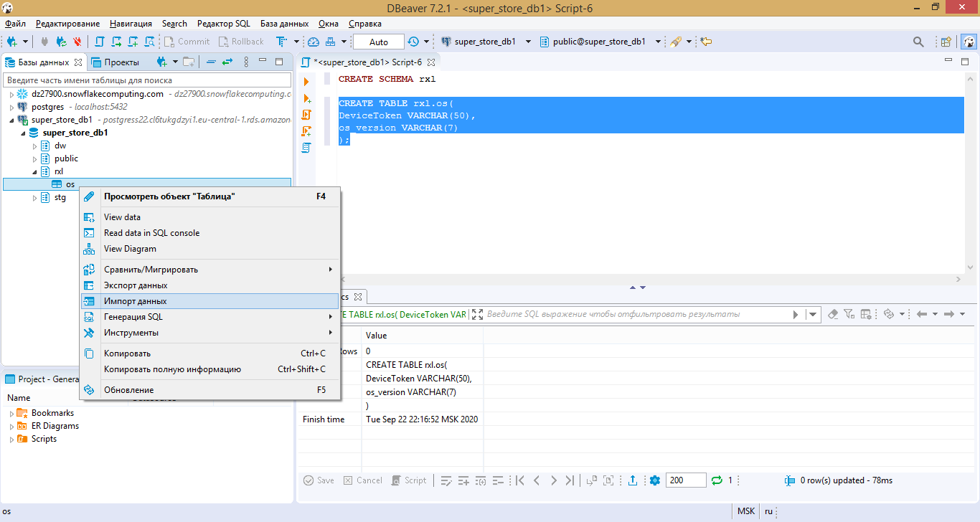Expand the postgres localhost connection
This screenshot has width=980, height=522.
click(x=11, y=107)
